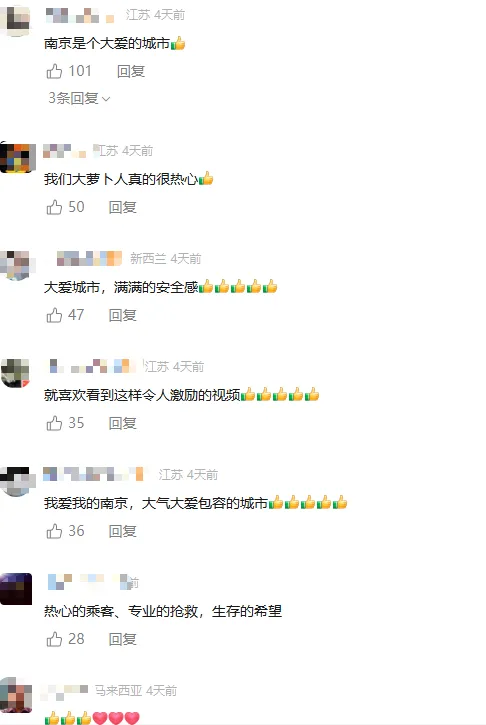Reply to the 大爱城市 comment
Image resolution: width=486 pixels, height=725 pixels.
[123, 315]
